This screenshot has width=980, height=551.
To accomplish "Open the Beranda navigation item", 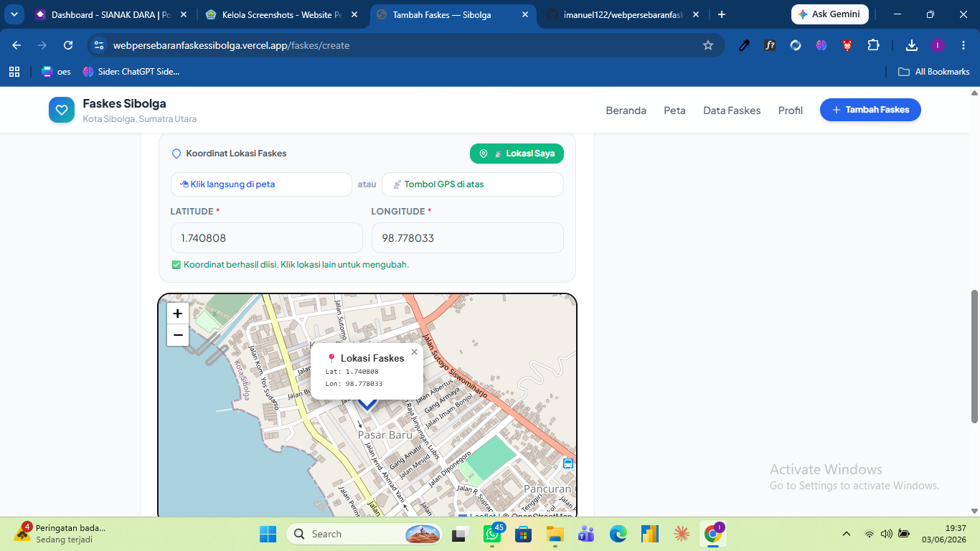I will (626, 110).
